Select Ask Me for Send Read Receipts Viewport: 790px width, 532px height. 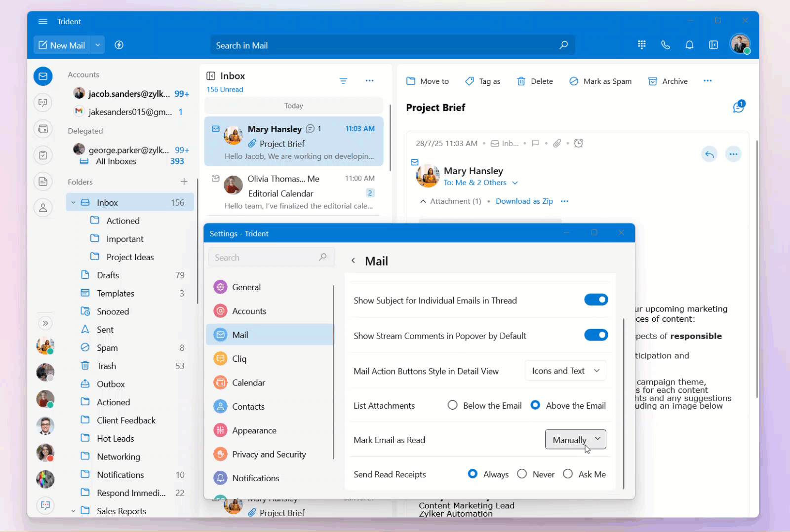tap(568, 474)
